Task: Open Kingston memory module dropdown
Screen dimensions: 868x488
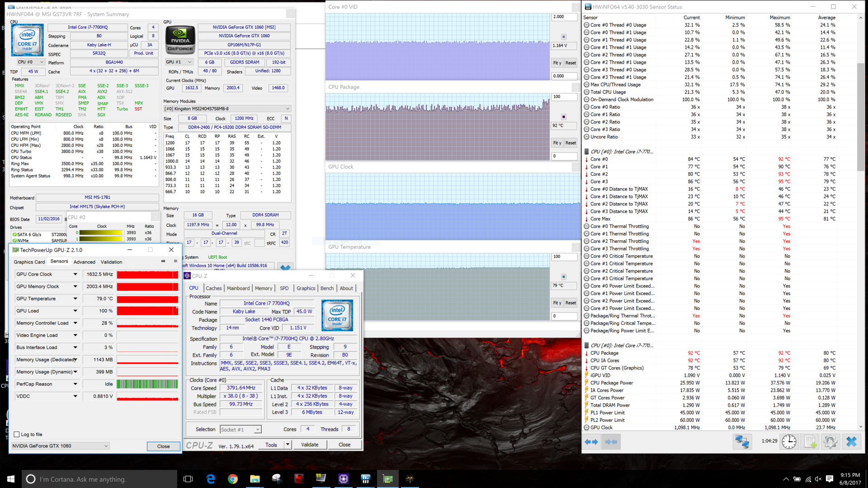Action: [227, 108]
